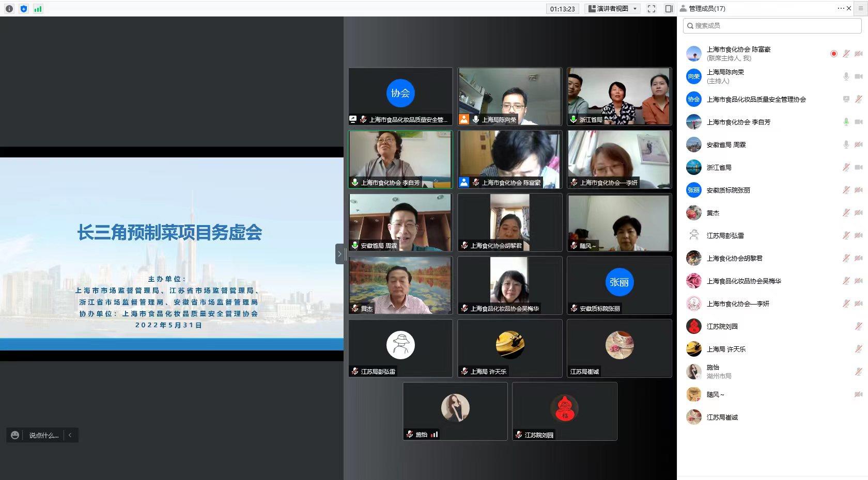Click the 管理成员(17) panel title
Viewport: 868px width, 480px height.
pos(707,9)
